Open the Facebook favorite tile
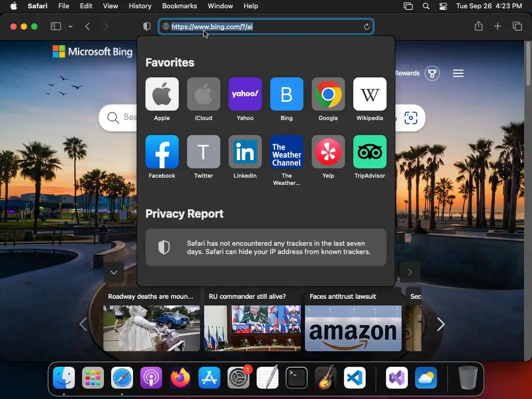 (162, 152)
